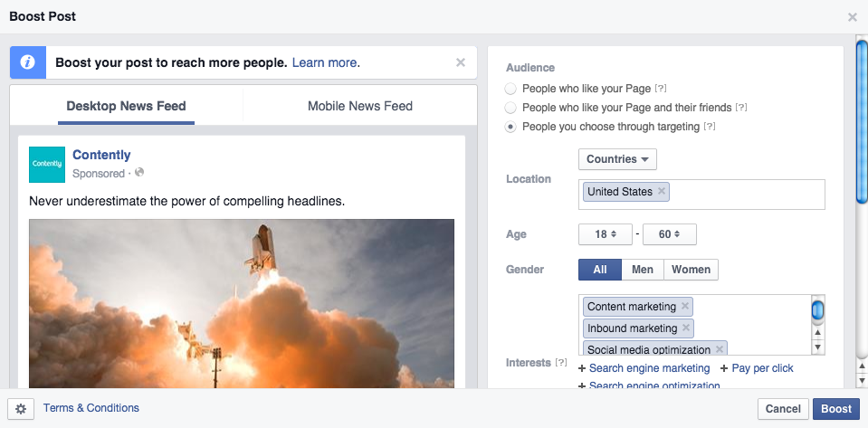Click the interests list scrollbar down arrow

click(817, 347)
